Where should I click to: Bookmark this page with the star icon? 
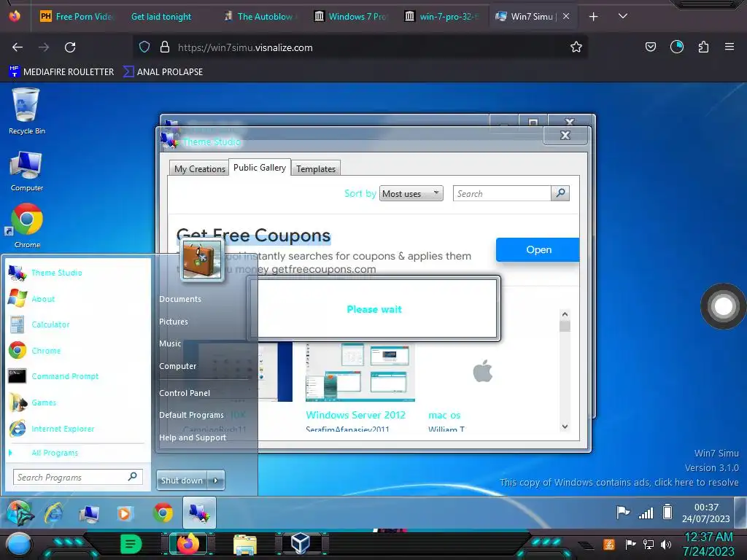point(576,47)
